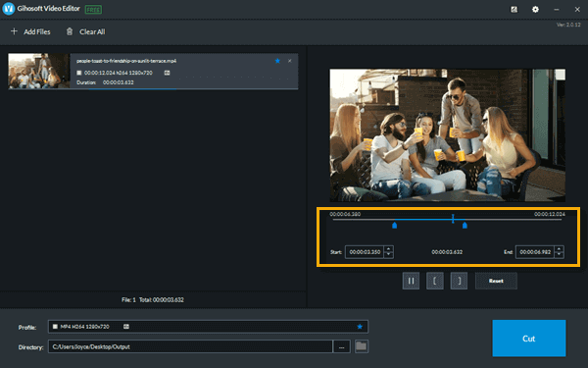
Task: Click the timeline track bar
Action: (447, 219)
